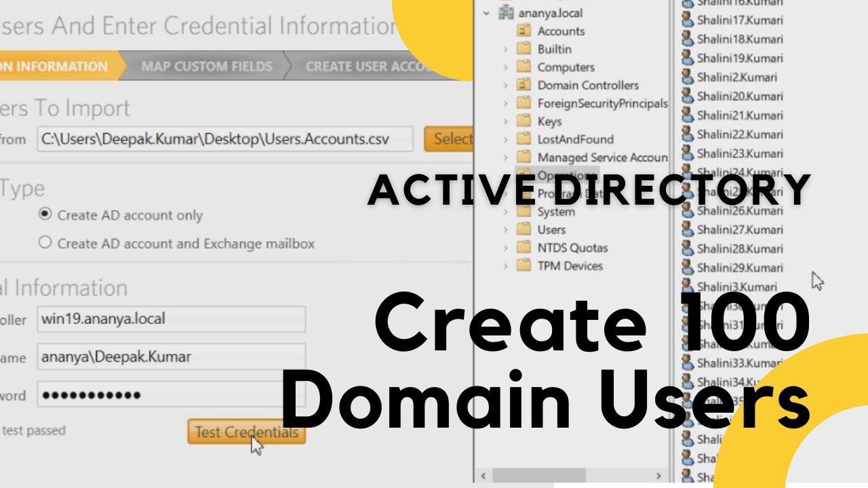Click the System folder icon

(524, 211)
